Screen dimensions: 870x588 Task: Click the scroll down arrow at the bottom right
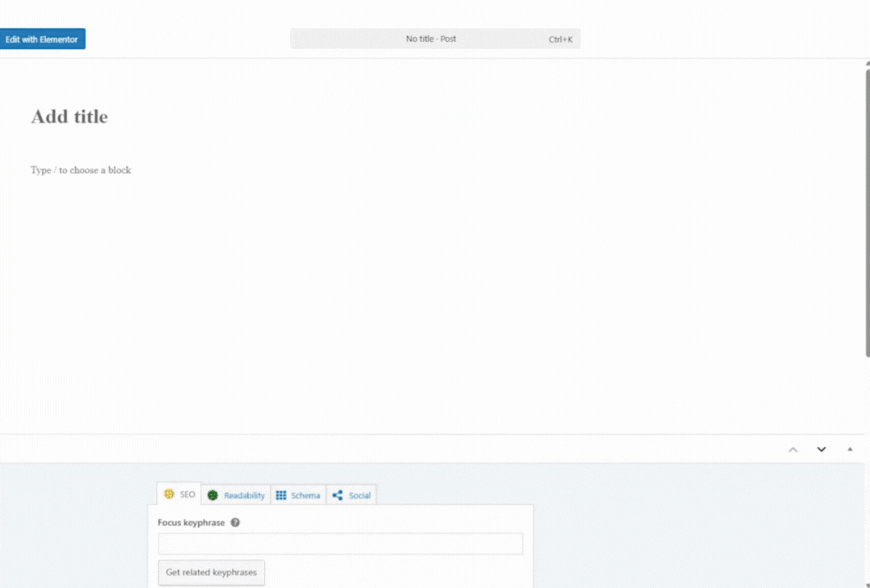(x=867, y=583)
